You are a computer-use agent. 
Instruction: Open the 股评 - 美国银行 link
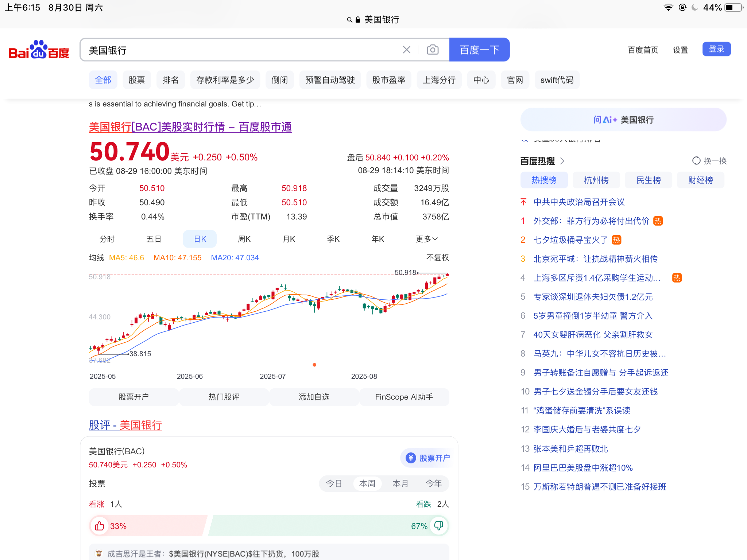click(125, 425)
